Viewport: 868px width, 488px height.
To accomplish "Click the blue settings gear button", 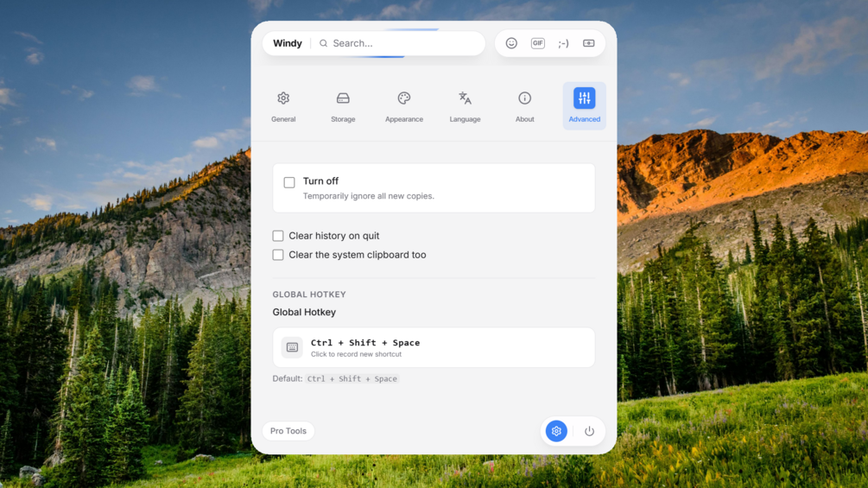I will pos(556,431).
